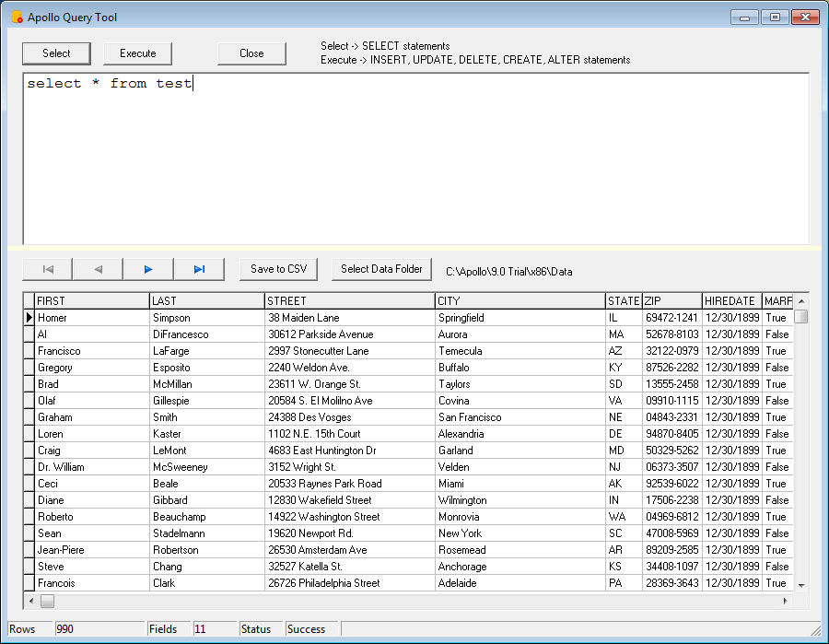Click the grid's horizontal scroll right arrow
Screen dimensions: 829x644
pos(786,601)
